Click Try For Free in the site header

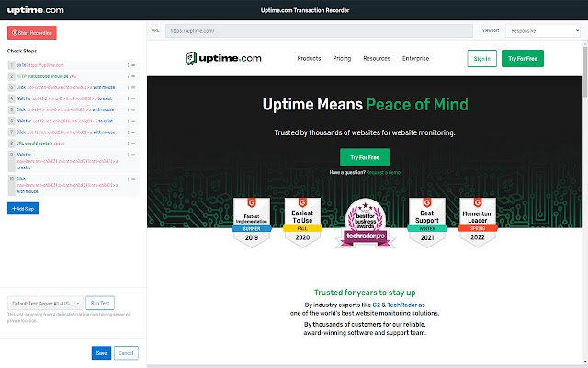click(523, 59)
